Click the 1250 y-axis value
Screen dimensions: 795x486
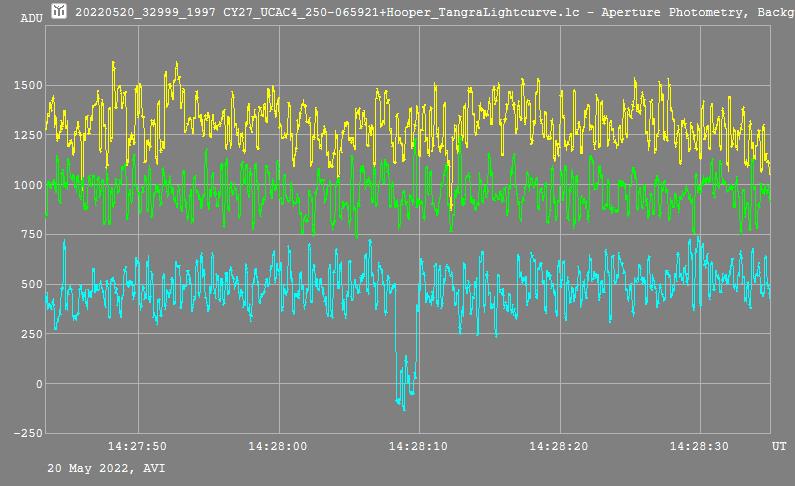tap(28, 135)
